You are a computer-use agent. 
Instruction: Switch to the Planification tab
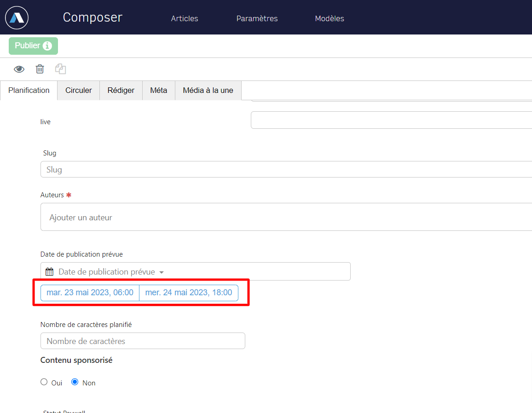29,90
